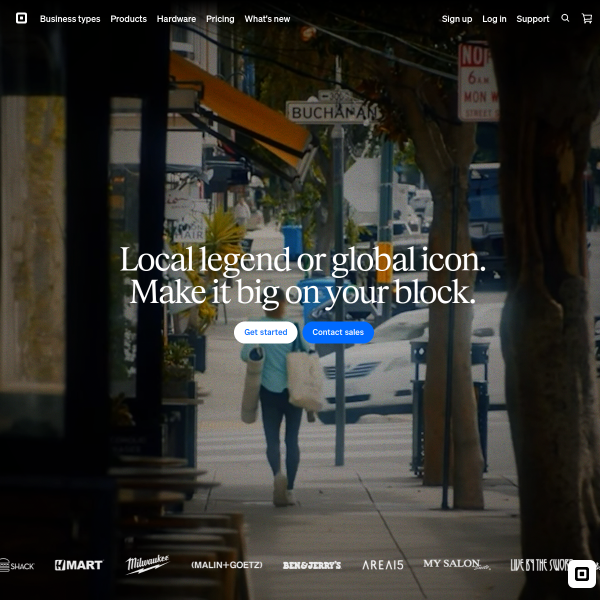This screenshot has width=600, height=600.
Task: Click the Milwaukee logo
Action: click(x=147, y=564)
